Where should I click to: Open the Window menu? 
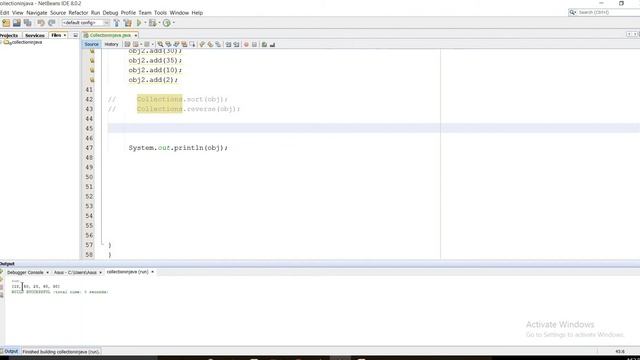pos(179,13)
